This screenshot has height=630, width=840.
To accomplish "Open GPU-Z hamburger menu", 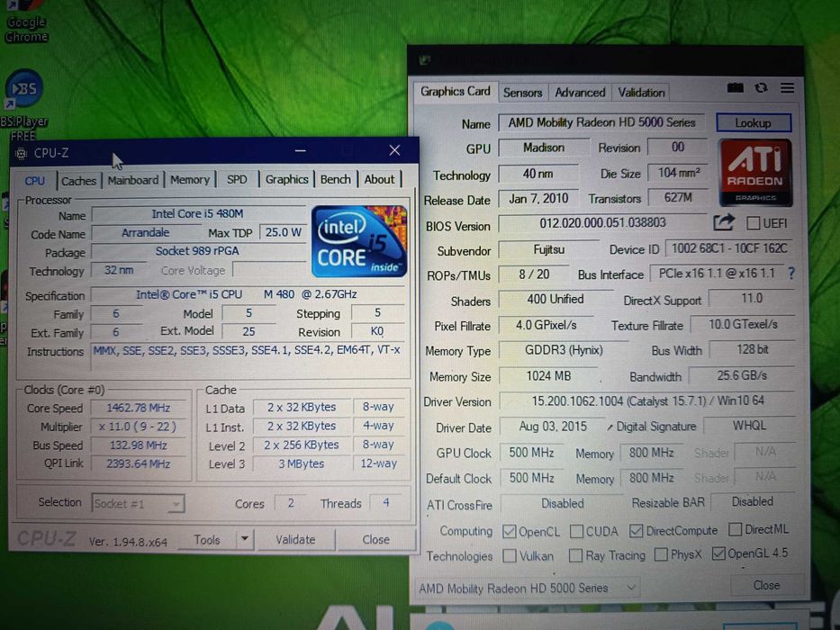I will tap(787, 88).
